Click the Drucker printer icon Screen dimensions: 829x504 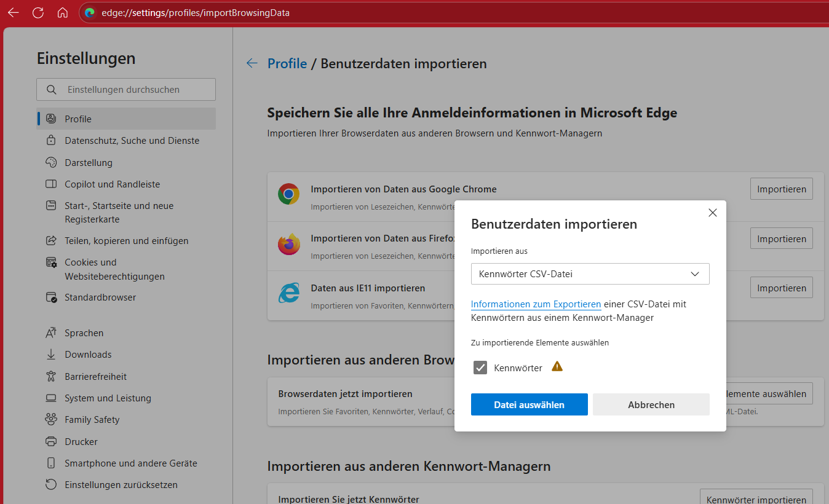[x=52, y=442]
